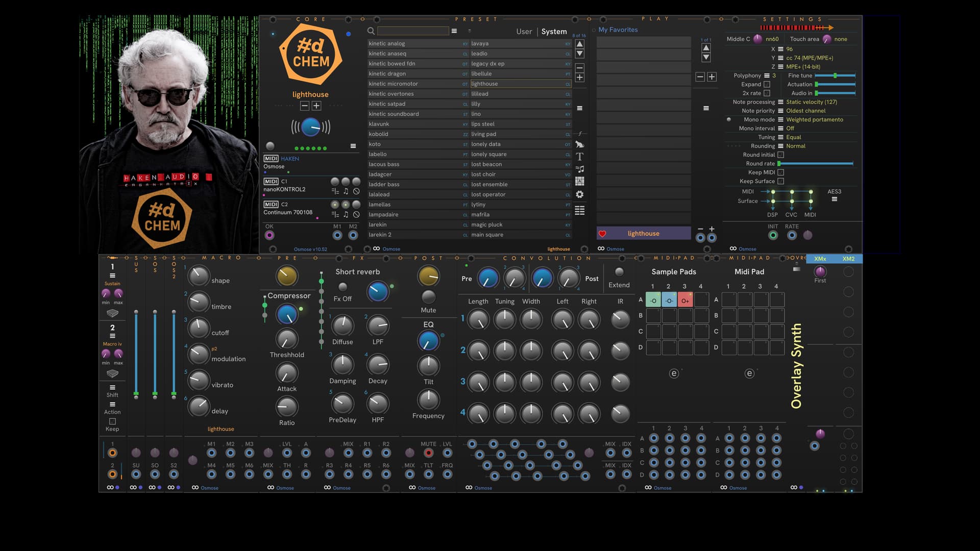Click the page-down arrow in preset list
This screenshot has height=551, width=980.
click(x=579, y=54)
